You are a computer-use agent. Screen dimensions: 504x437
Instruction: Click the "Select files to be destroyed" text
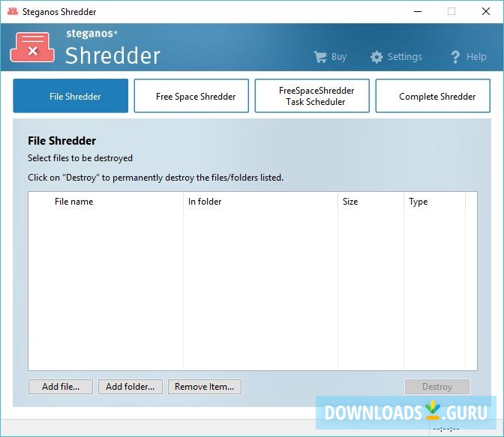[x=80, y=158]
